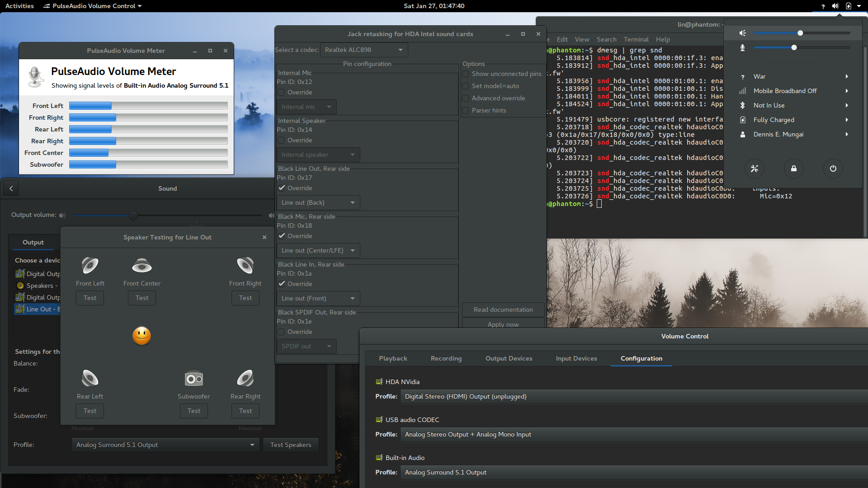Click the Apply now button
This screenshot has width=868, height=488.
503,324
